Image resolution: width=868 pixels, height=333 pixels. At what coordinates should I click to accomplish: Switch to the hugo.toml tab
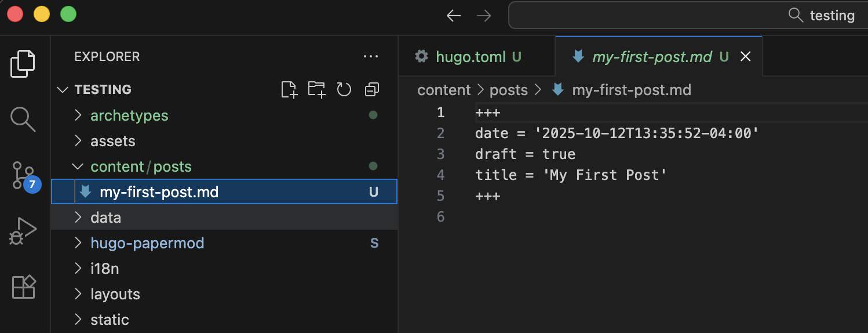[x=470, y=57]
